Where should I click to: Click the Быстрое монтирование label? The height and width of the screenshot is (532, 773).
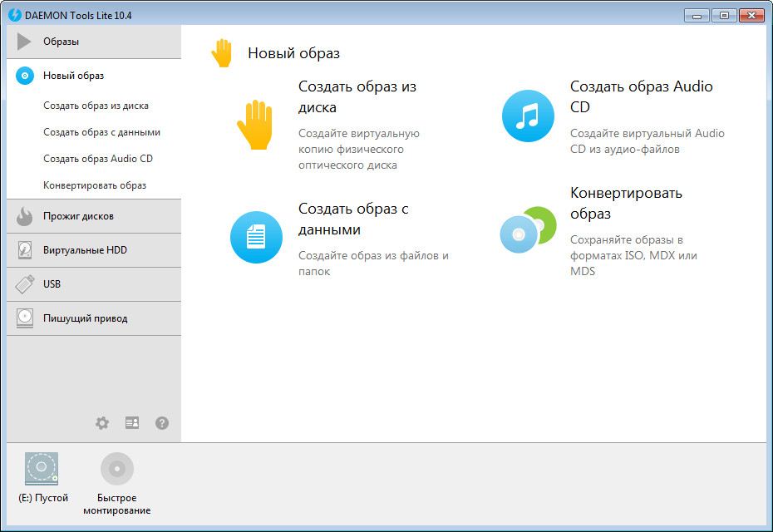coord(117,504)
